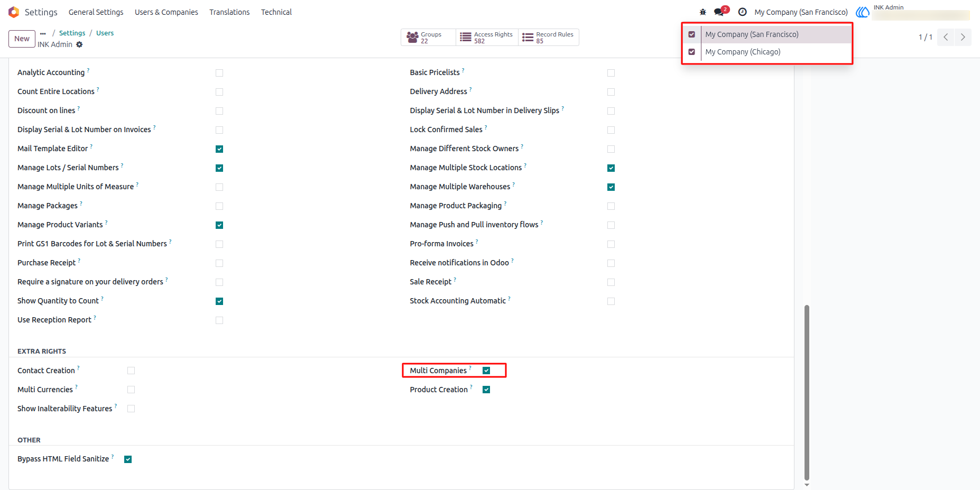Click the 1 / 1 pager counter
980x490 pixels.
pyautogui.click(x=925, y=37)
